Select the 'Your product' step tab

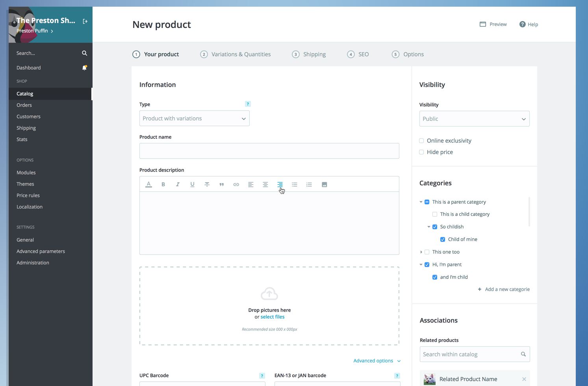pyautogui.click(x=156, y=54)
